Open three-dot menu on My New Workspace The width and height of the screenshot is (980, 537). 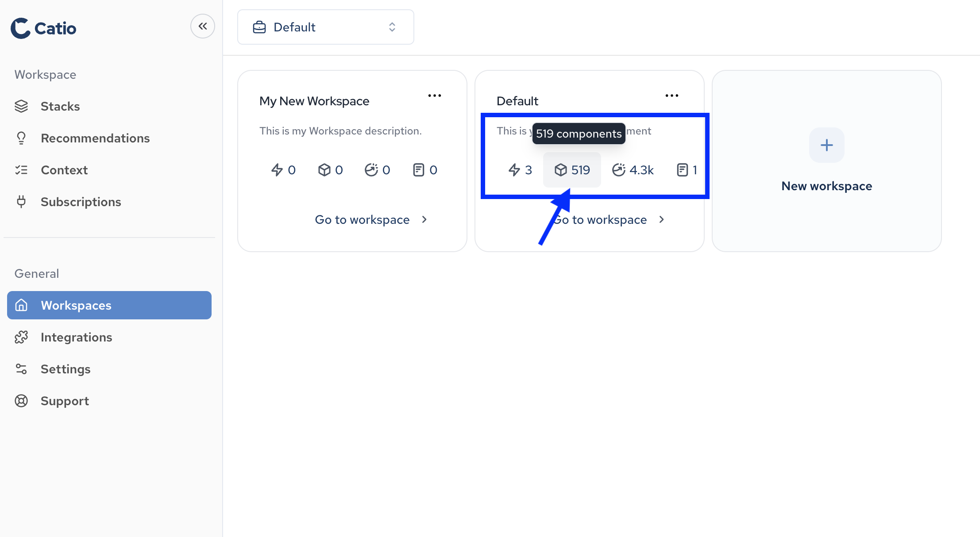pyautogui.click(x=434, y=96)
